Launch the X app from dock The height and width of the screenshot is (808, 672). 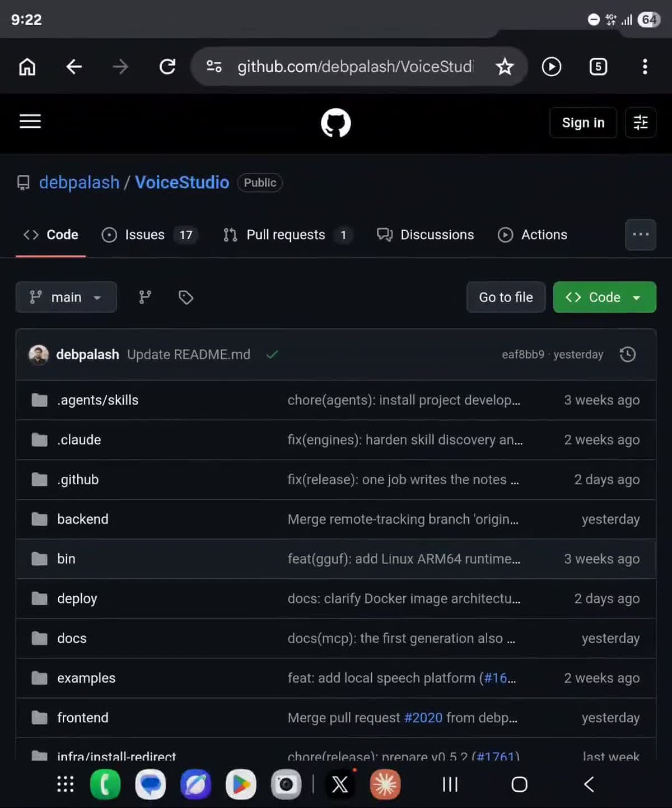pos(340,784)
